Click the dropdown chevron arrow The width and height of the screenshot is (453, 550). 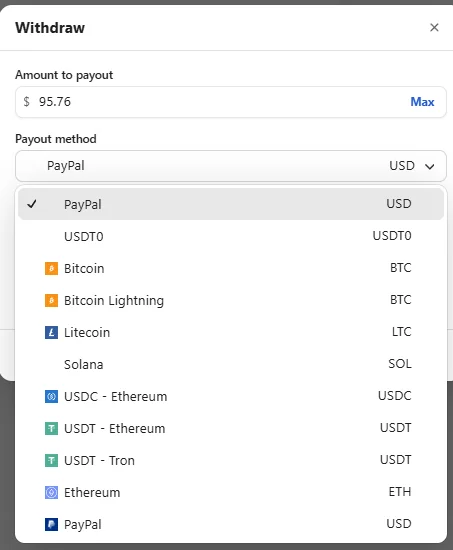pos(430,166)
